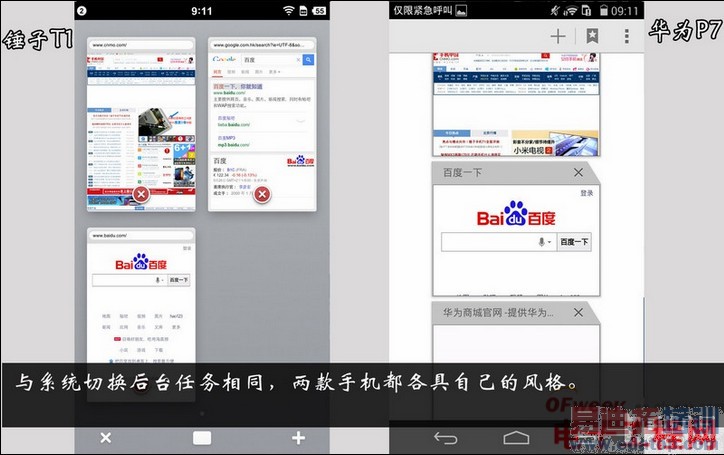The image size is (724, 455).
Task: Tap microphone icon in P7 Baidu search box
Action: 542,242
